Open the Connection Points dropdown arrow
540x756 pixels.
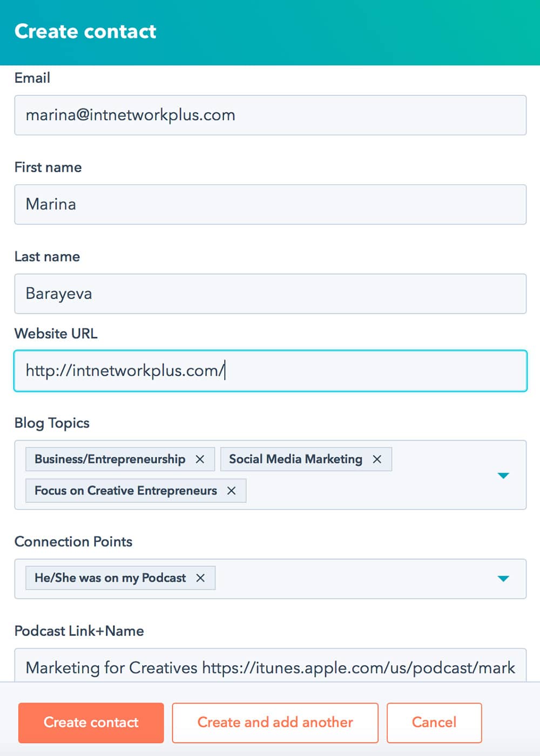(503, 578)
